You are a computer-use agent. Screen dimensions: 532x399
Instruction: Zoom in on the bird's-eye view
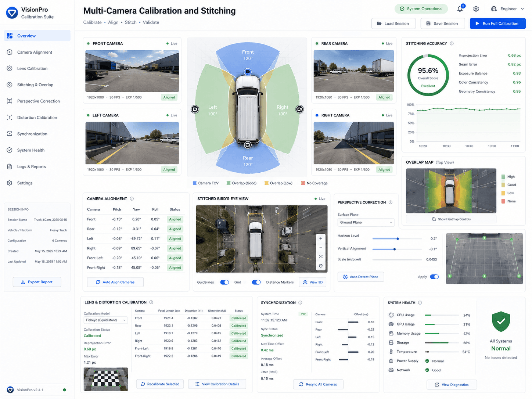coord(321,239)
